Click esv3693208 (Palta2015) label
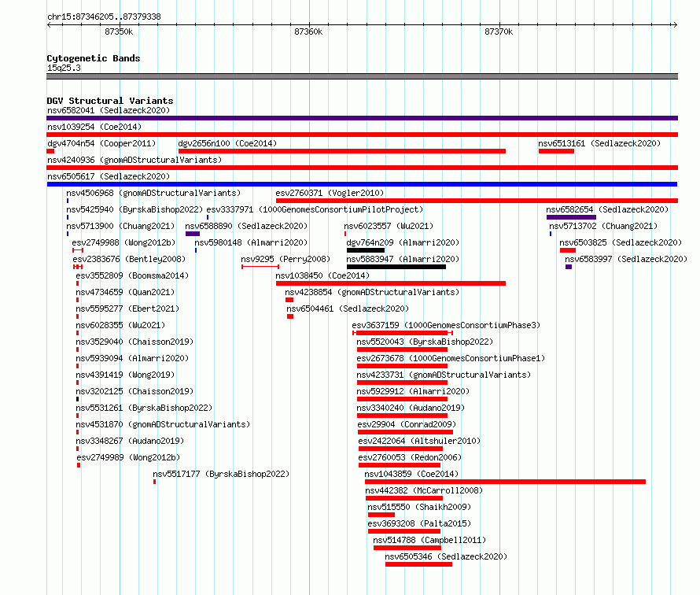Image resolution: width=700 pixels, height=595 pixels. [419, 523]
